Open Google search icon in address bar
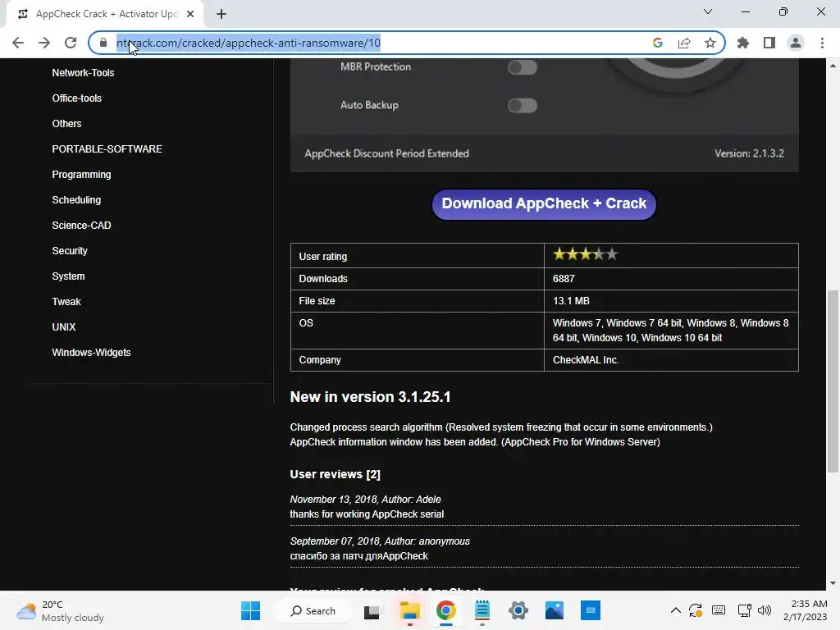The height and width of the screenshot is (630, 840). 658,43
